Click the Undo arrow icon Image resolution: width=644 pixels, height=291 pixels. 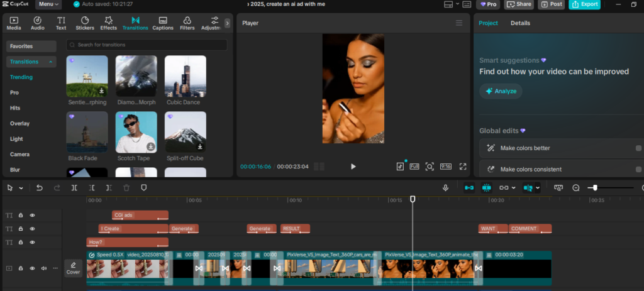click(x=40, y=187)
